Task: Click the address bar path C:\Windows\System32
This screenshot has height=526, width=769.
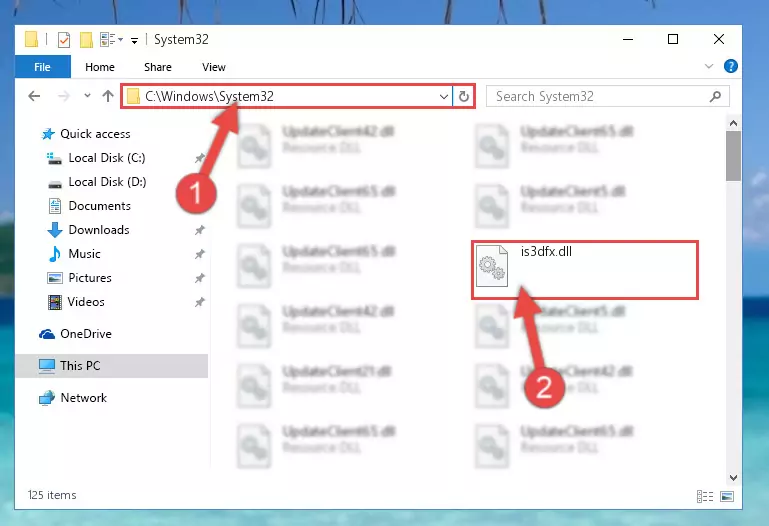Action: (209, 96)
